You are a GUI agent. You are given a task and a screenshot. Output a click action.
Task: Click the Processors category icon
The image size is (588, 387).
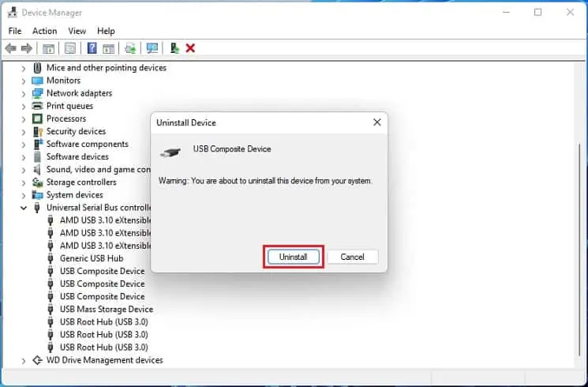pyautogui.click(x=37, y=118)
